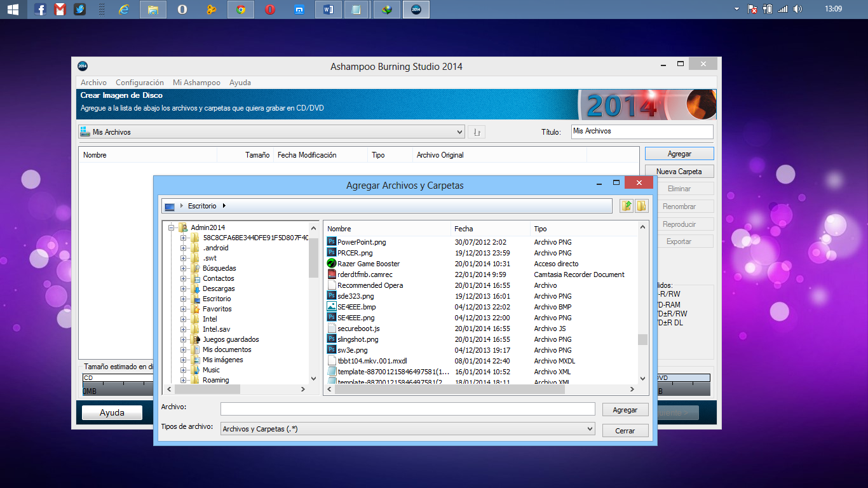Select the PRCER.png file

[x=355, y=253]
